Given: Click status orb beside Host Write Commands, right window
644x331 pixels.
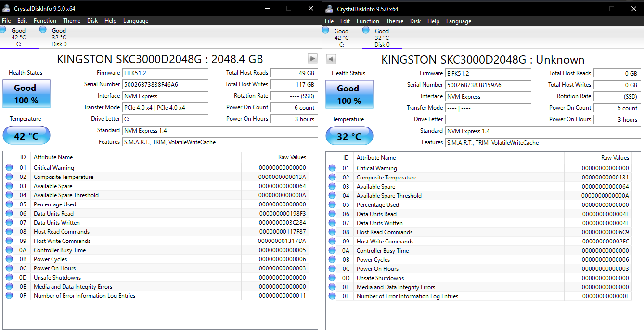Looking at the screenshot, I should tap(332, 242).
